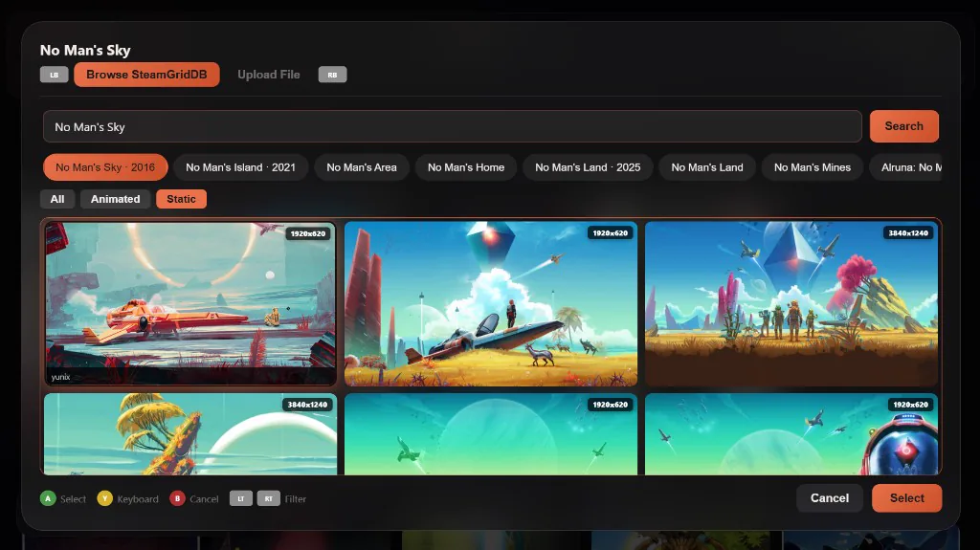Image resolution: width=980 pixels, height=550 pixels.
Task: Filter to Animated images
Action: pyautogui.click(x=116, y=199)
